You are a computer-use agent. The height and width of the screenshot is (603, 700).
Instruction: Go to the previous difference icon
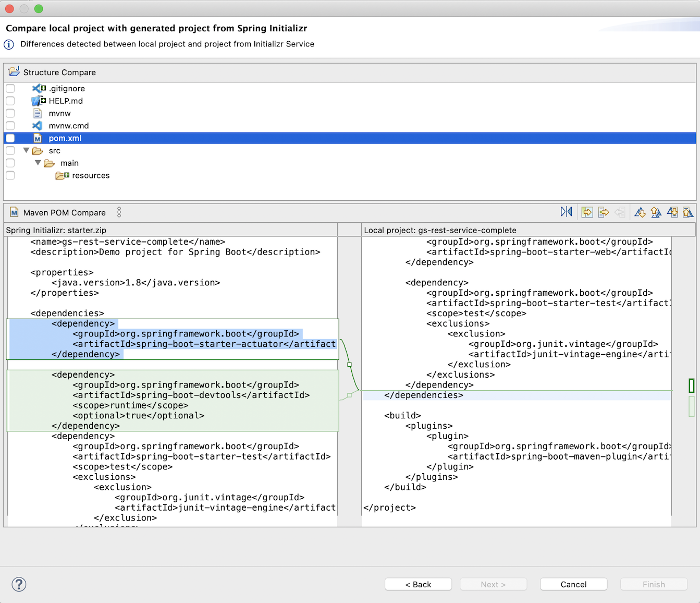[656, 212]
